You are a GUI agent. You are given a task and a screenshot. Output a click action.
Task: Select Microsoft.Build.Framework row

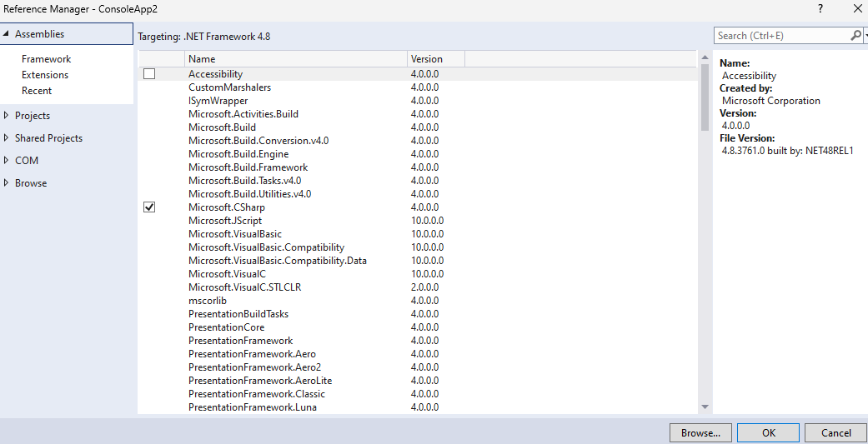(x=417, y=167)
